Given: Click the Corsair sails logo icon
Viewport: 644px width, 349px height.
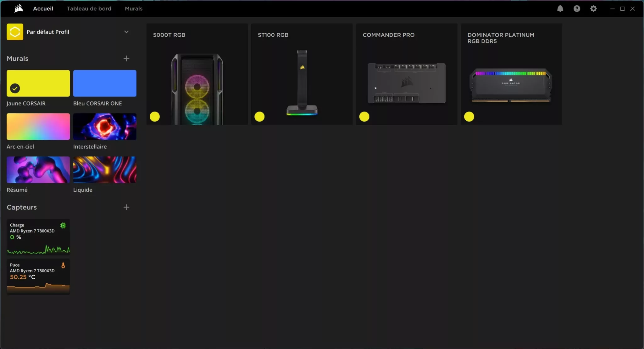Looking at the screenshot, I should [x=19, y=8].
